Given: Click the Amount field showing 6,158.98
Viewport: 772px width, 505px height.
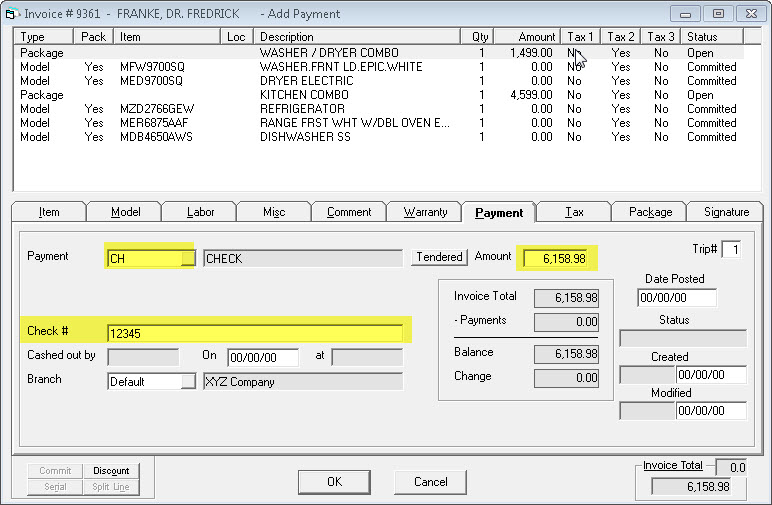Looking at the screenshot, I should point(555,258).
